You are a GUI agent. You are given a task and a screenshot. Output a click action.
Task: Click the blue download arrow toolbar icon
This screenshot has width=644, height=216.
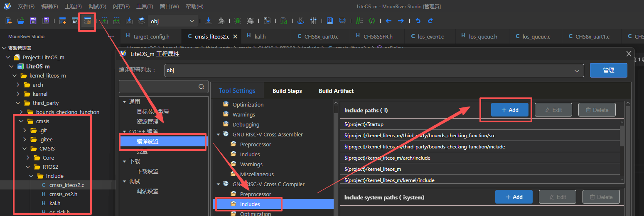pos(209,21)
